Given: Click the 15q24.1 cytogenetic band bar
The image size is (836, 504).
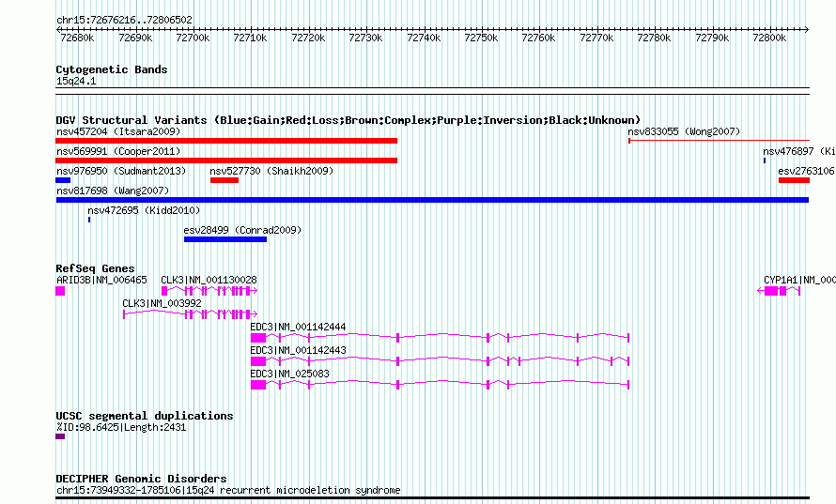Looking at the screenshot, I should pos(432,91).
